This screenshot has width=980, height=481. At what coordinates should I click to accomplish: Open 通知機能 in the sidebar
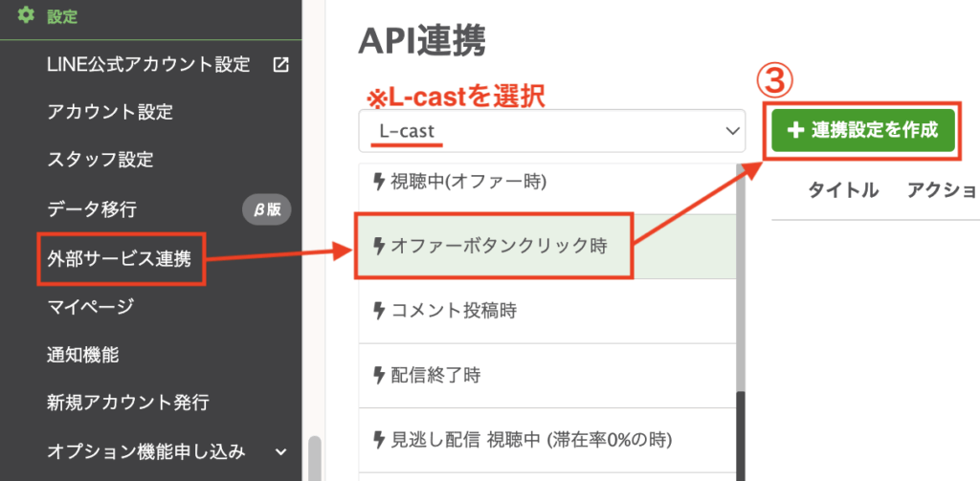[82, 355]
